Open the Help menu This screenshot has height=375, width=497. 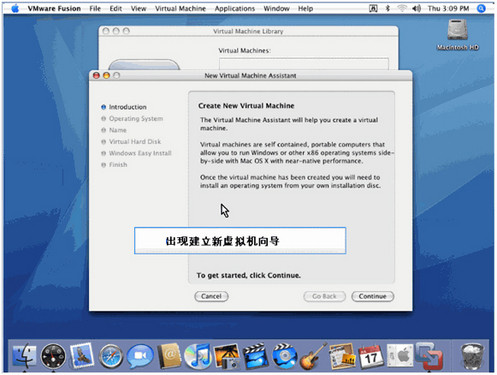[305, 9]
